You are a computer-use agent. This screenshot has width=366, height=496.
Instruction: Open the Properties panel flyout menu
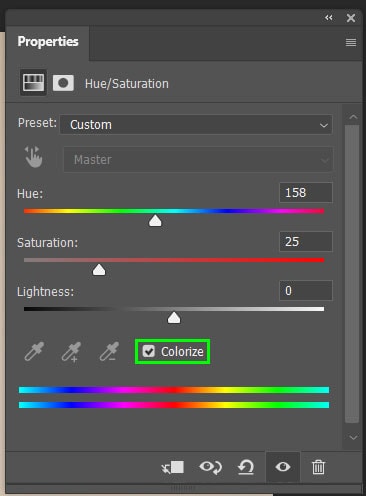point(351,42)
